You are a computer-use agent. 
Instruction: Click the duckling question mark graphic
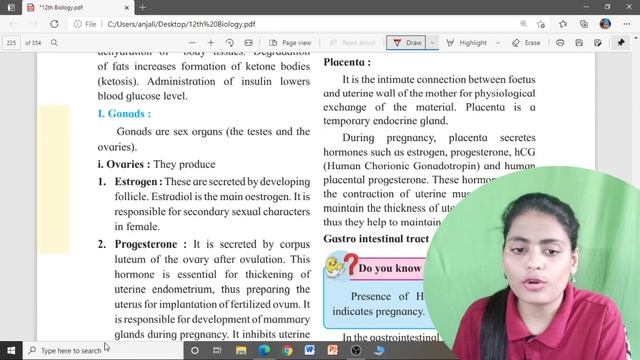[x=342, y=265]
